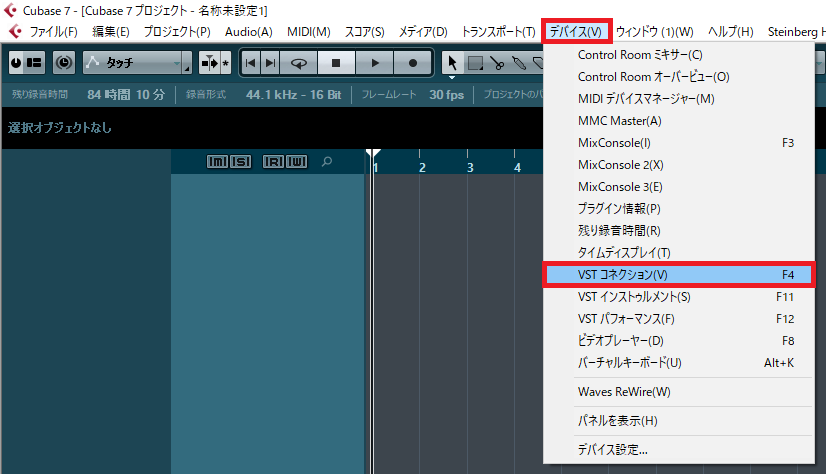Screen dimensions: 826x474
Task: Click ruler bar 3 marker
Action: point(470,167)
